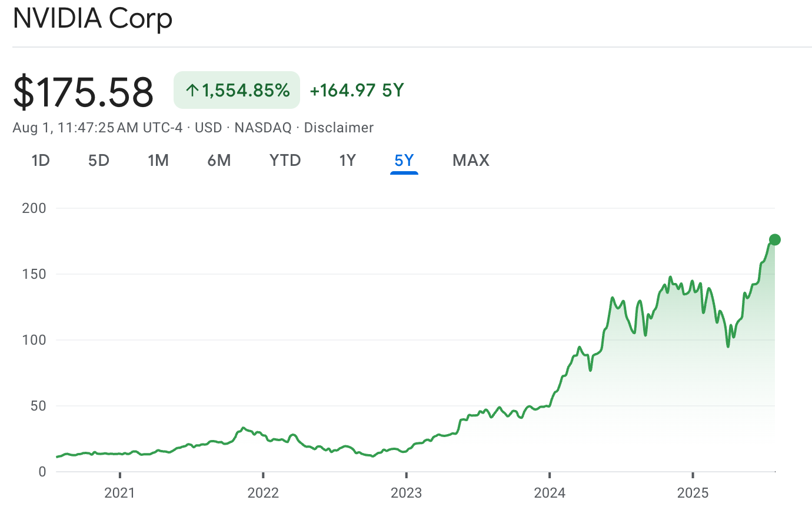Click the 2025 label on the time axis
Screen dimensions: 812x520
pyautogui.click(x=693, y=492)
